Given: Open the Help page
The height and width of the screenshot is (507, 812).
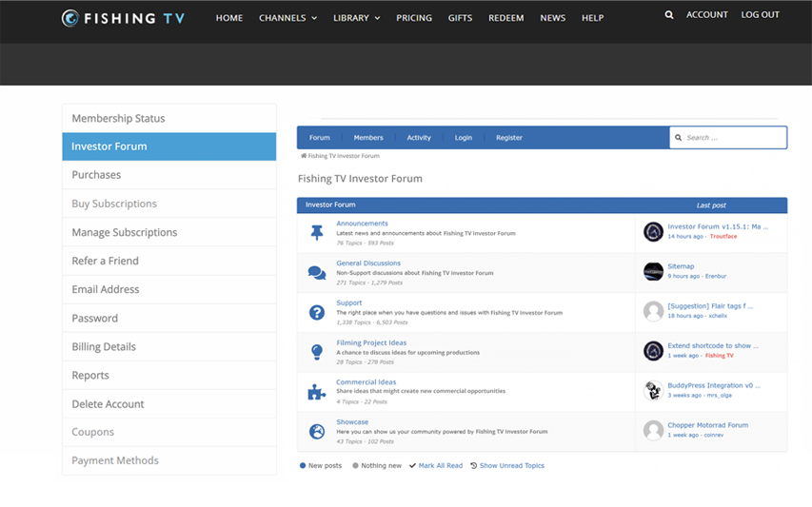Looking at the screenshot, I should point(592,18).
